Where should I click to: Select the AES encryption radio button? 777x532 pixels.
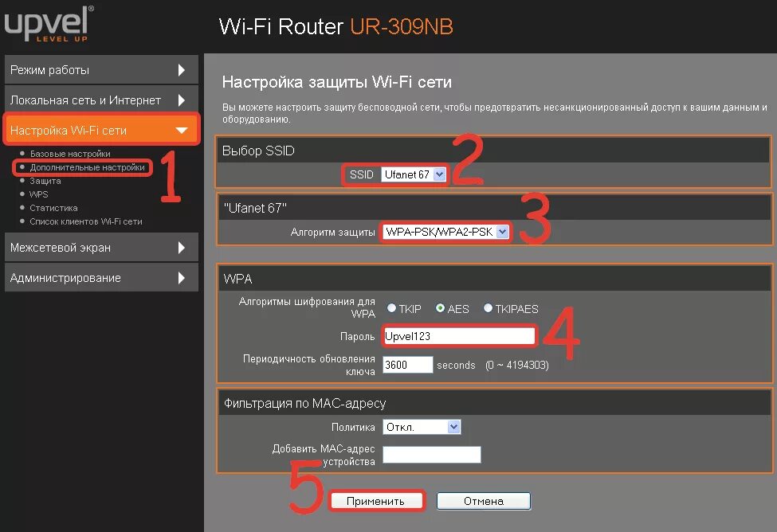tap(440, 308)
